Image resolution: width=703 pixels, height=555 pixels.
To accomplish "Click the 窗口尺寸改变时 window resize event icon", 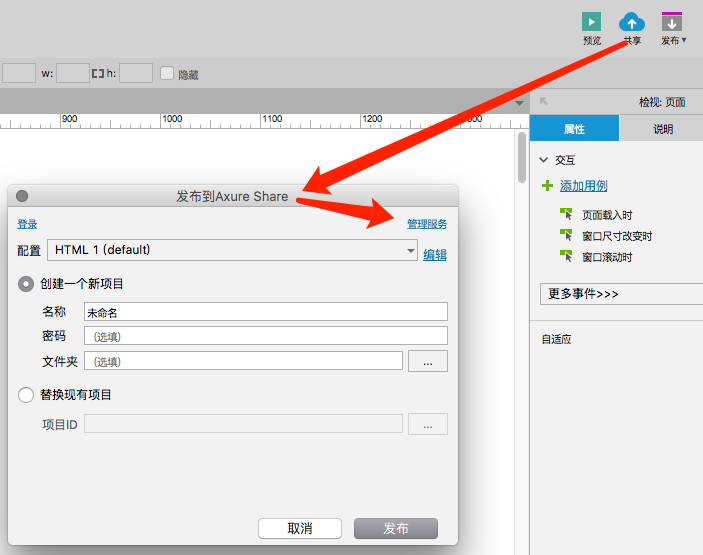I will pos(566,235).
